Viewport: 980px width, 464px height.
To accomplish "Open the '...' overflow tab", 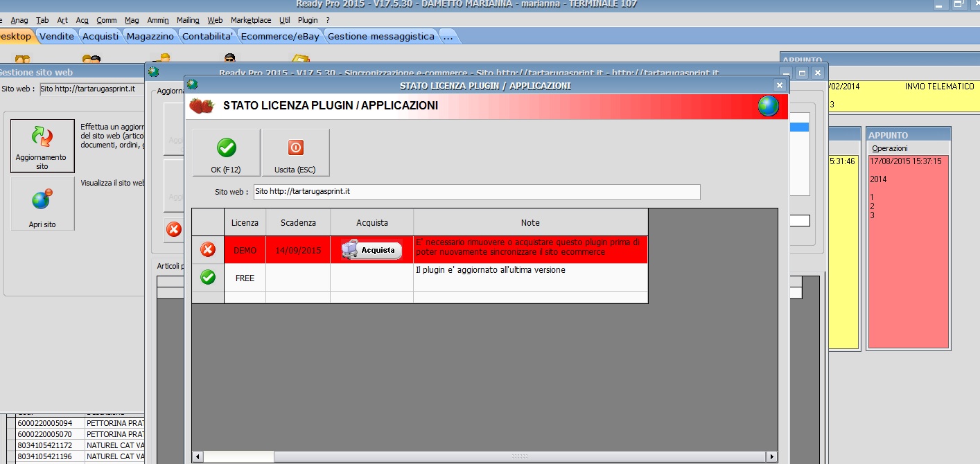I will click(448, 36).
